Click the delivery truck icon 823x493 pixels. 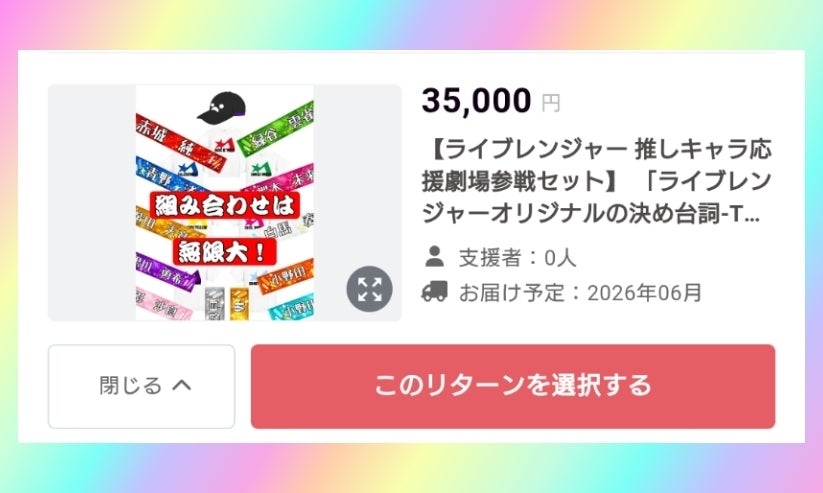click(435, 291)
